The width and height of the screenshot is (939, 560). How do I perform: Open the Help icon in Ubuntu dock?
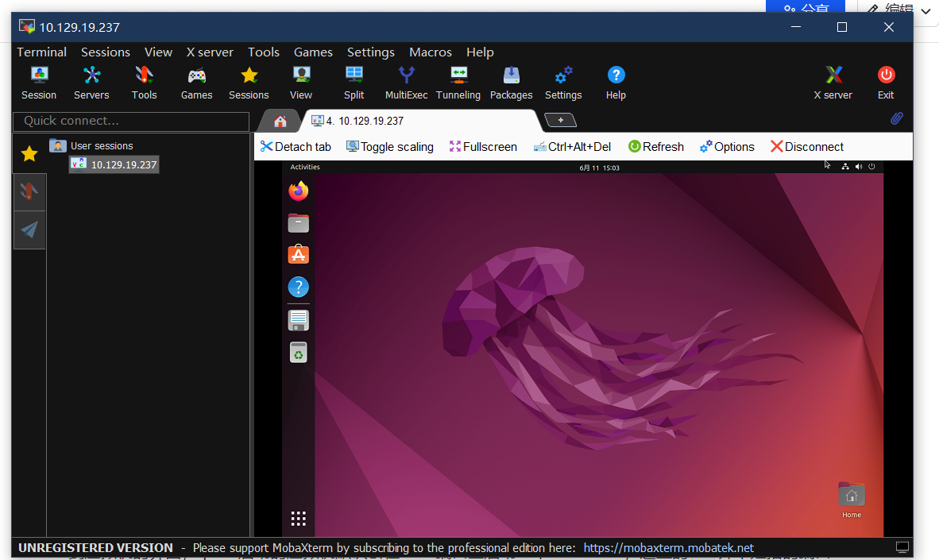pyautogui.click(x=298, y=287)
